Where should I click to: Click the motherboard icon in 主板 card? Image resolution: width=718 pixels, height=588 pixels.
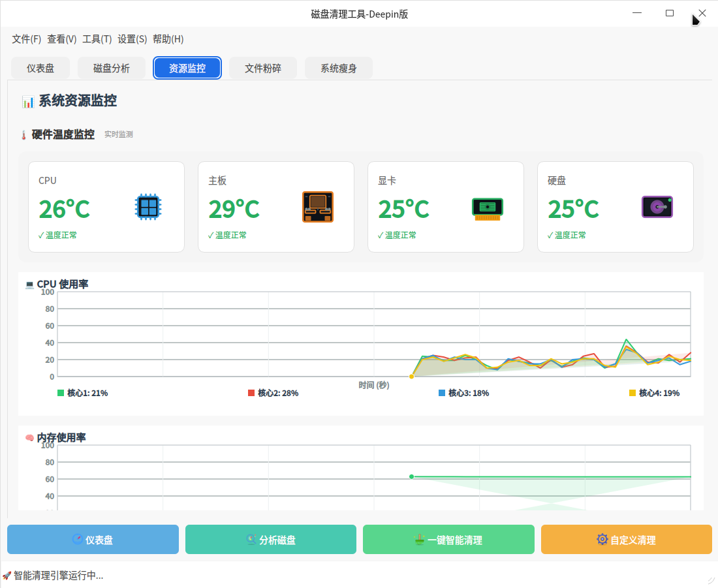point(318,207)
